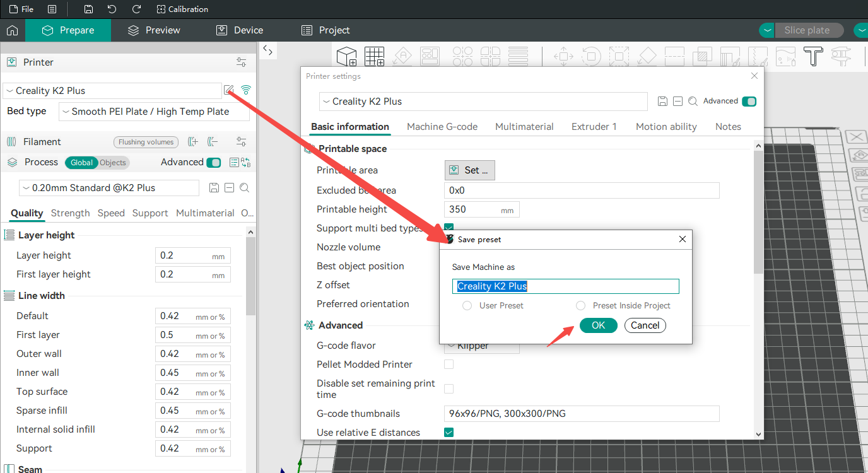Image resolution: width=868 pixels, height=473 pixels.
Task: Click the Compare presets A-B icon
Action: (x=245, y=162)
